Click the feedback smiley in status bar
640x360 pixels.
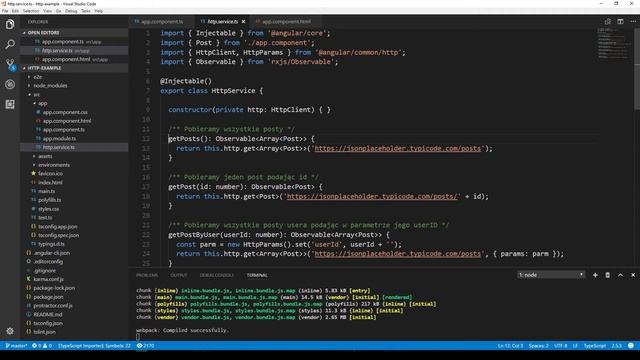pos(631,346)
